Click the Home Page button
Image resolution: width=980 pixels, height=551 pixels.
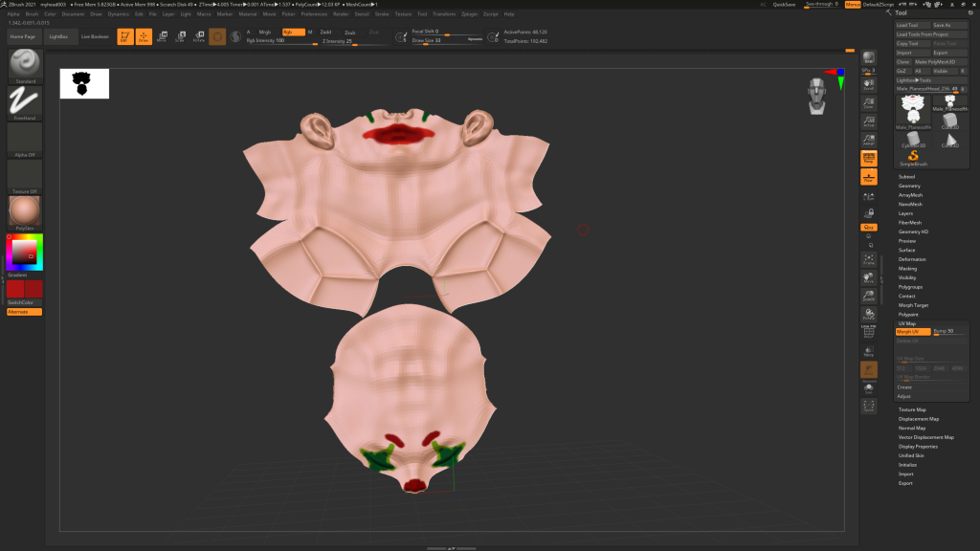pos(23,37)
